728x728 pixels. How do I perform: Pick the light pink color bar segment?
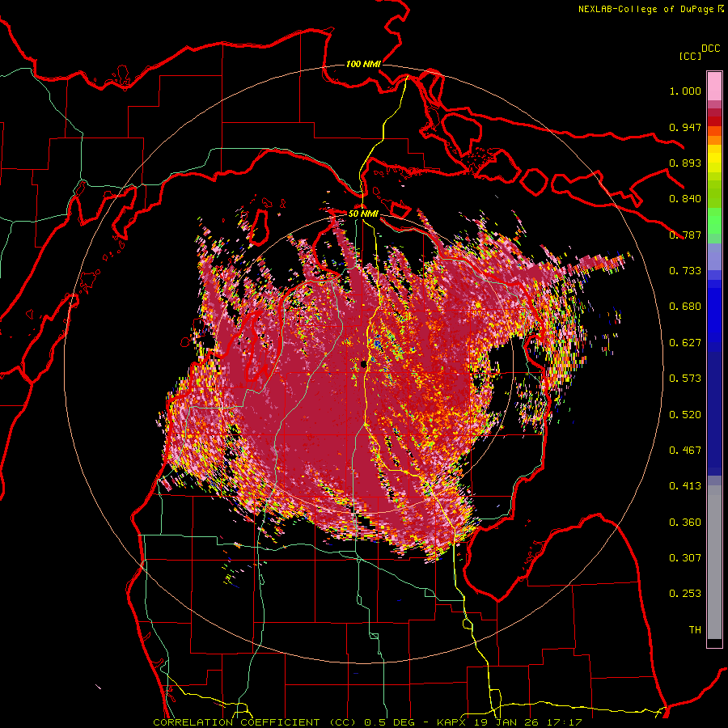tap(714, 86)
